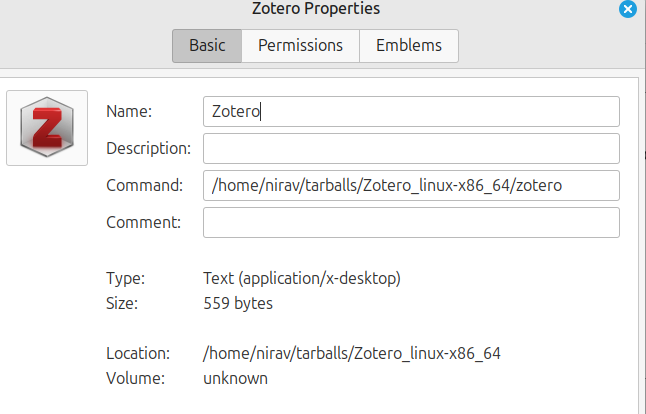
Task: Close the Zotero Properties dialog
Action: coord(628,9)
